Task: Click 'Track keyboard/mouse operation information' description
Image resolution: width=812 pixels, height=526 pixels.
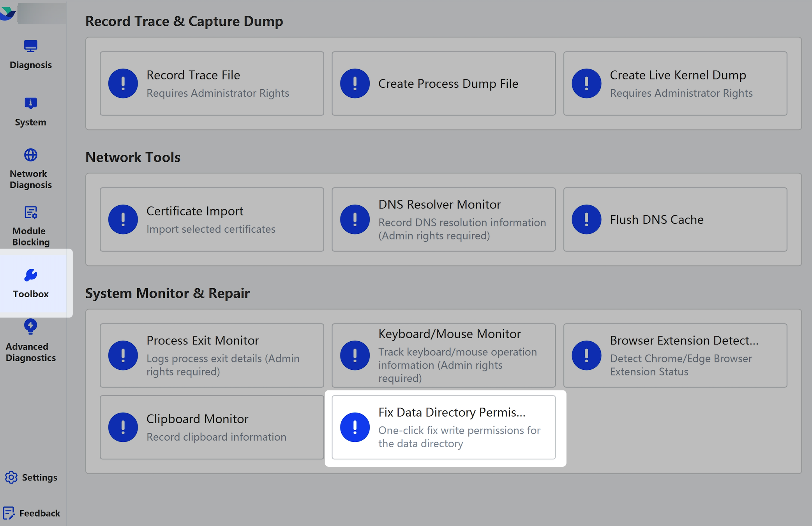Action: click(457, 365)
